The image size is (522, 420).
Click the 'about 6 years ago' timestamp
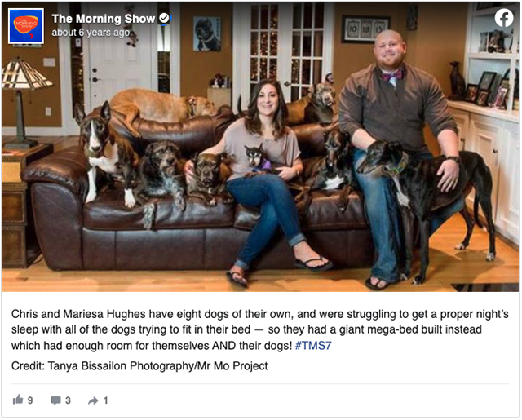[x=91, y=33]
